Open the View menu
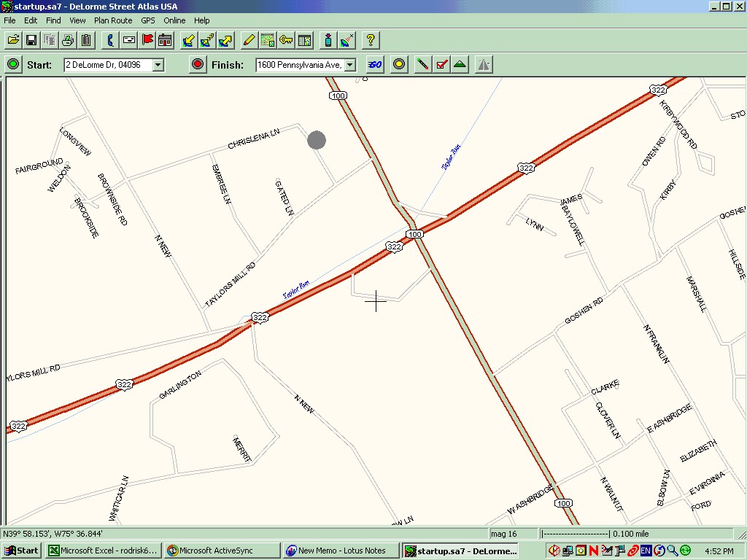 [x=77, y=20]
